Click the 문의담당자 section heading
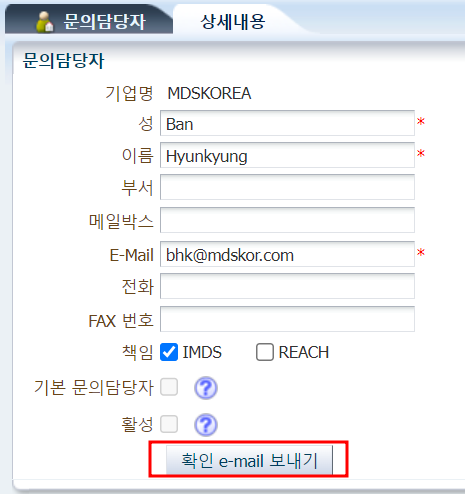 point(63,61)
